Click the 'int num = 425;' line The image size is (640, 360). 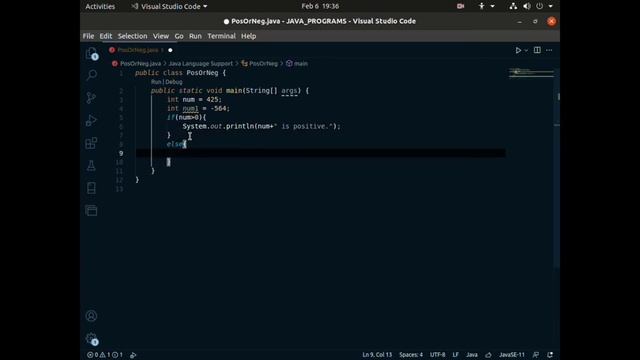tap(194, 100)
